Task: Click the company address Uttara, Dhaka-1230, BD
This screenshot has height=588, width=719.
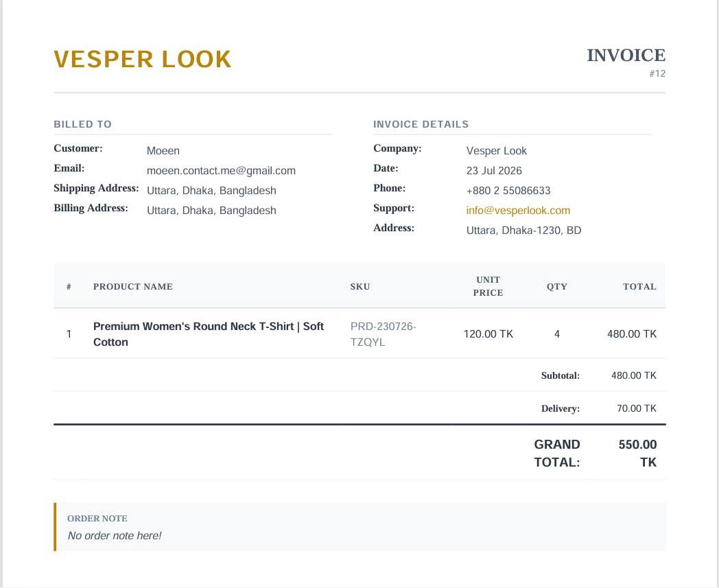Action: pos(523,231)
